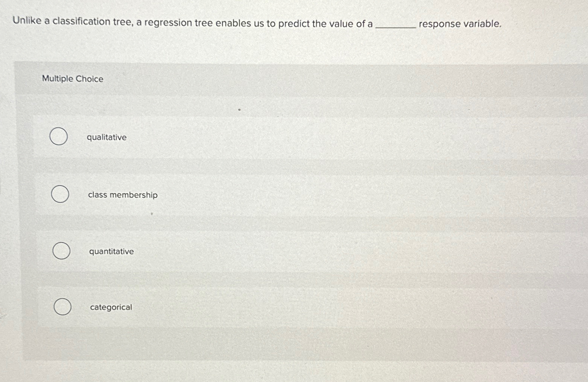The height and width of the screenshot is (382, 588).
Task: Click the quantitative answer label
Action: (x=111, y=252)
